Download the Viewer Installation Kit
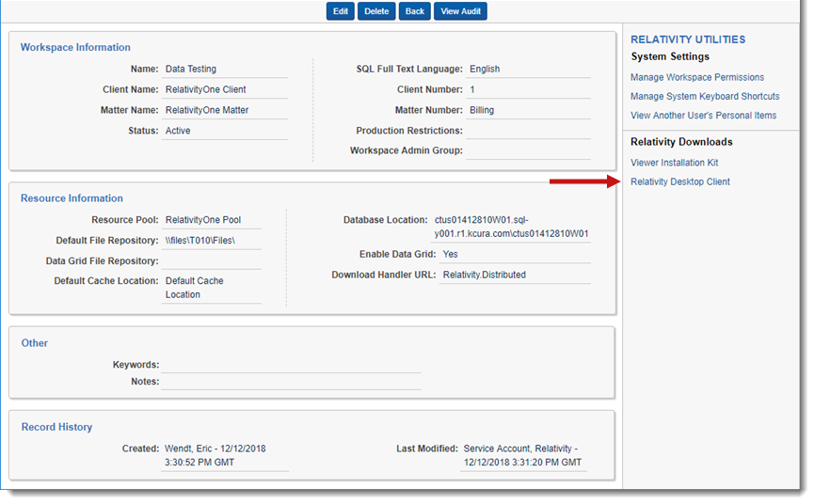 click(x=674, y=163)
